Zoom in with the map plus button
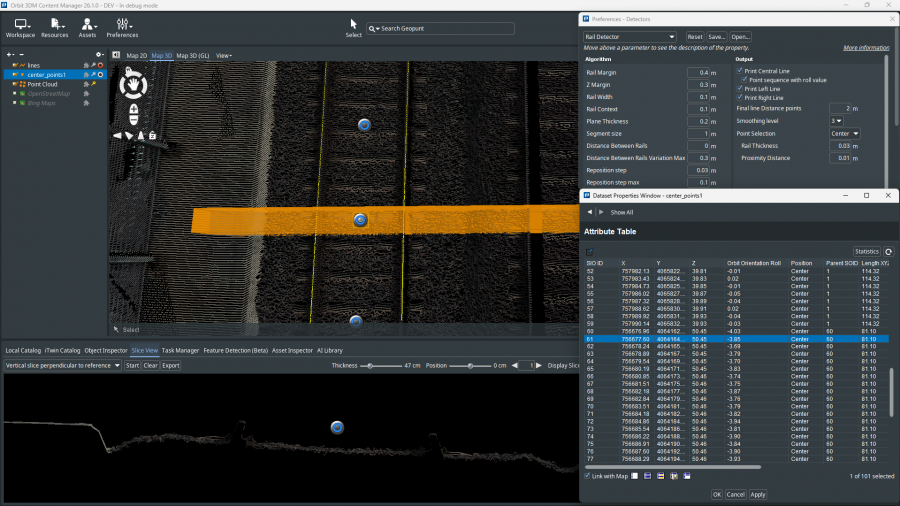 (x=134, y=108)
